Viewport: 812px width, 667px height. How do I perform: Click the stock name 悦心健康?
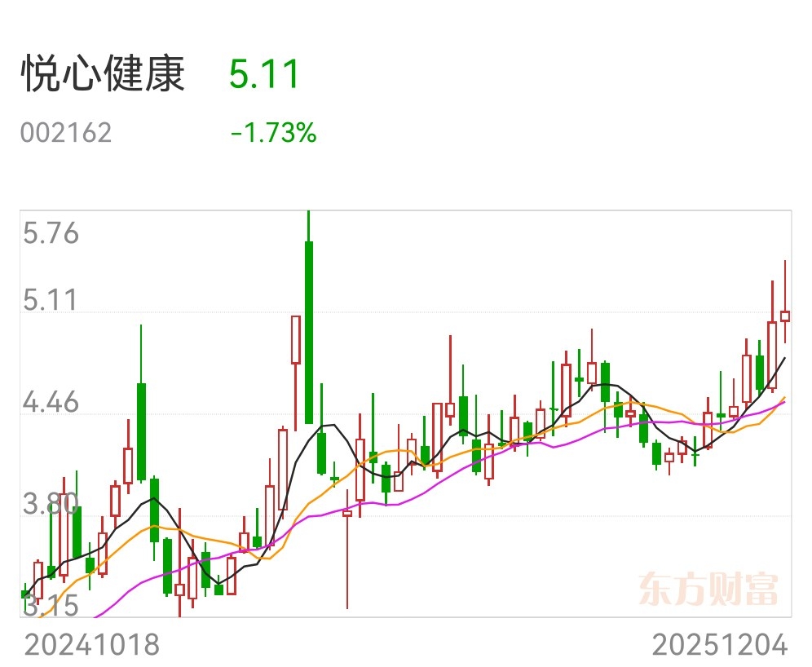pyautogui.click(x=103, y=74)
